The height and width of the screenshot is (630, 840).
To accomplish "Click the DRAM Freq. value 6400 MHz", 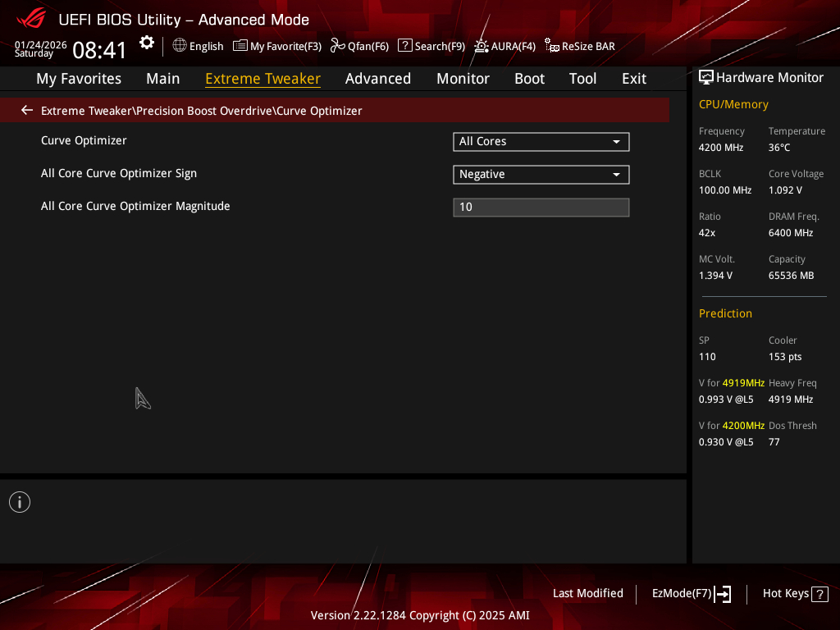I will (x=791, y=233).
